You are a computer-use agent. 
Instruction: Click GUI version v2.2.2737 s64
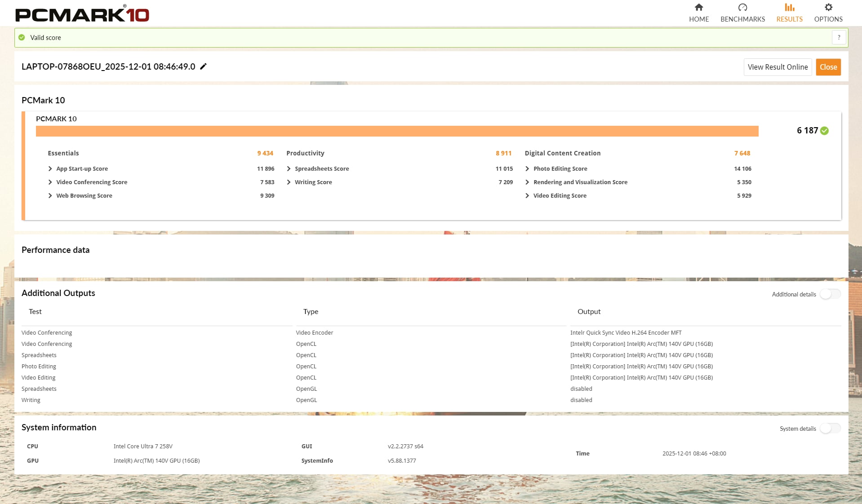[x=405, y=447]
